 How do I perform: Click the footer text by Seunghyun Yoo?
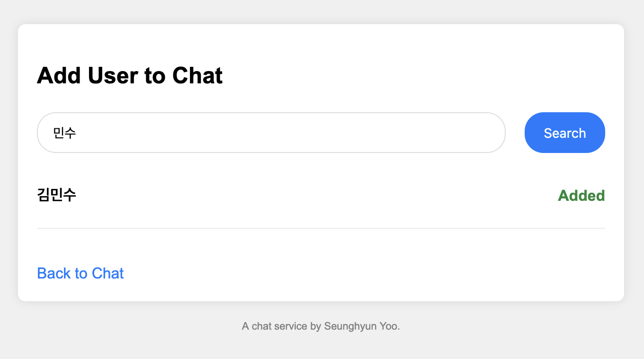point(321,326)
